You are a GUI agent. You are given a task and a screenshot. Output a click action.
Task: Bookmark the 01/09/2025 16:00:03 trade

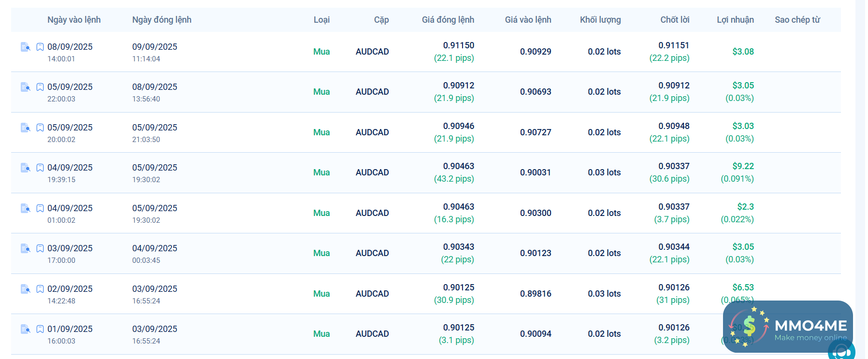(x=40, y=329)
